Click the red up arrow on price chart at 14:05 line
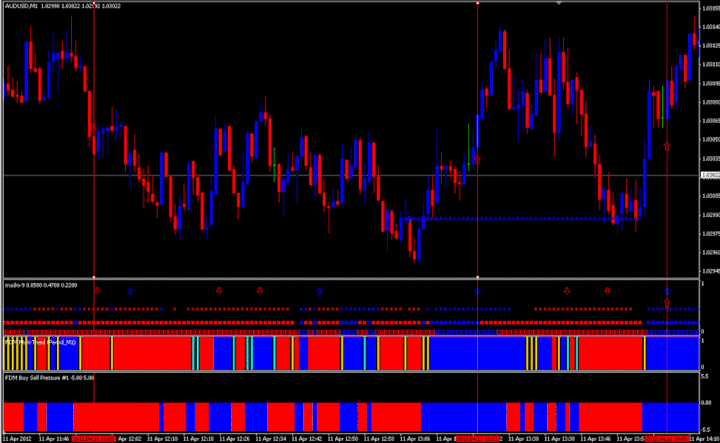Image resolution: width=720 pixels, height=443 pixels. pos(667,146)
